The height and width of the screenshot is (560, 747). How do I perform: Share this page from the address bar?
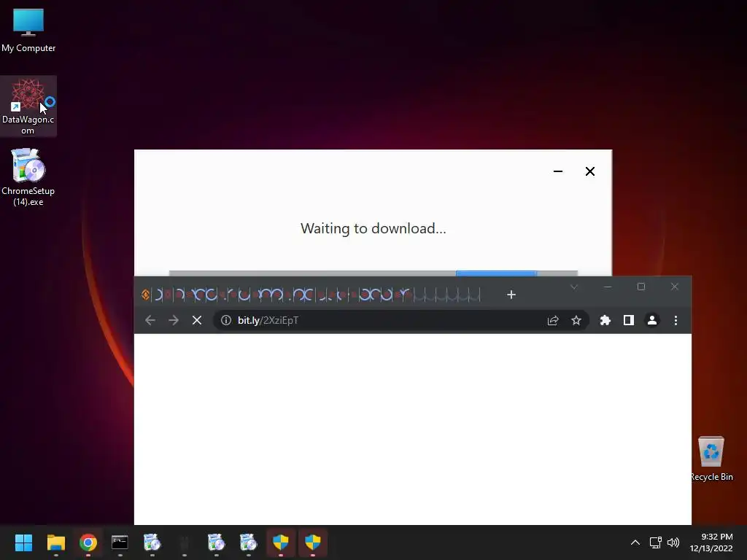[x=553, y=321]
